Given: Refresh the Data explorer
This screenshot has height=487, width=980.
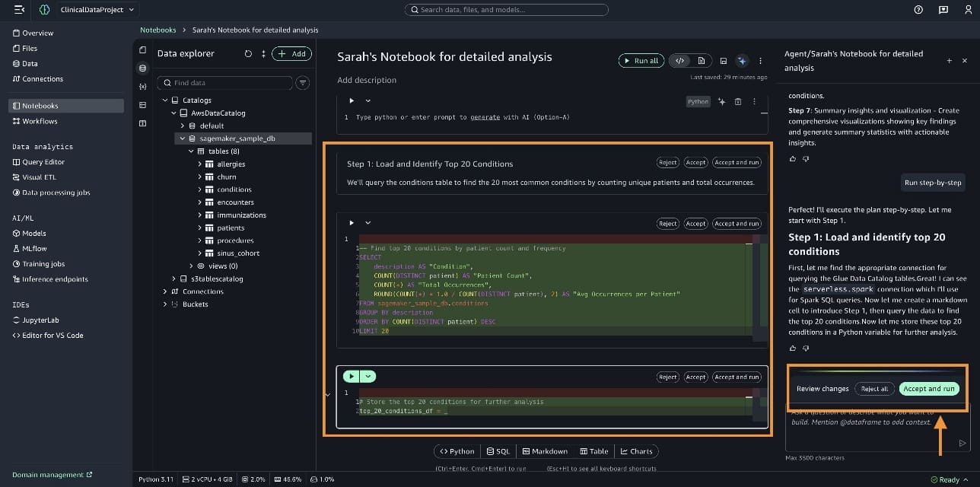Looking at the screenshot, I should coord(248,54).
